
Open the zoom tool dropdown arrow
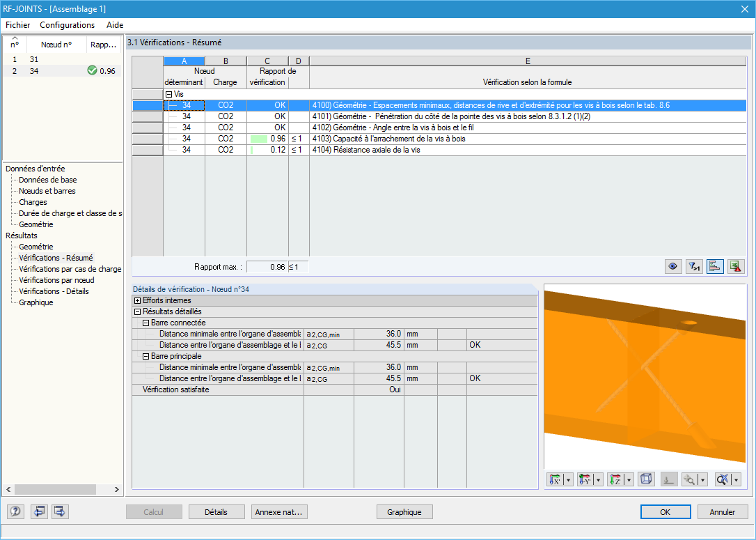[703, 479]
